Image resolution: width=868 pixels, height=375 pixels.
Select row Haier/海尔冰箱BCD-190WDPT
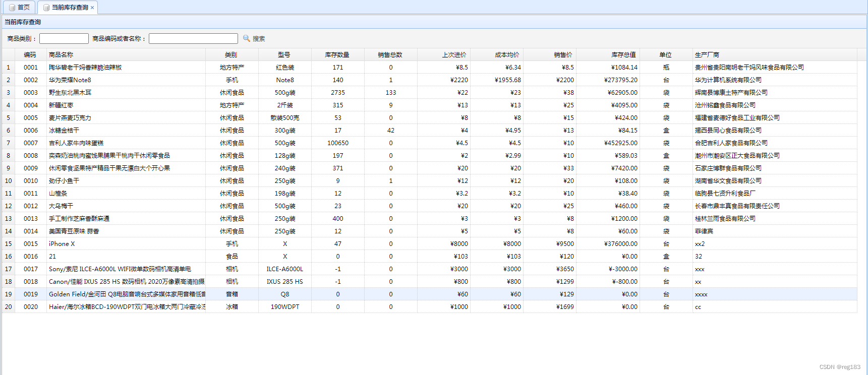(429, 306)
